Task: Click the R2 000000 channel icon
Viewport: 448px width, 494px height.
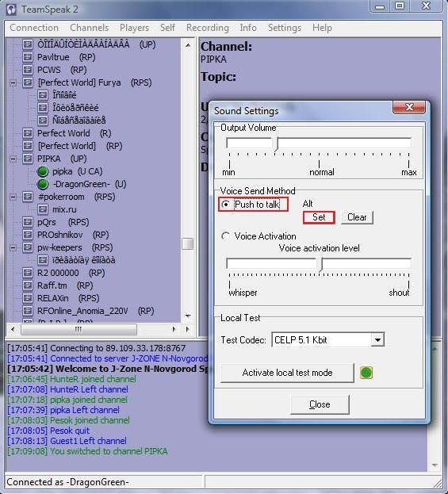Action: click(x=28, y=273)
